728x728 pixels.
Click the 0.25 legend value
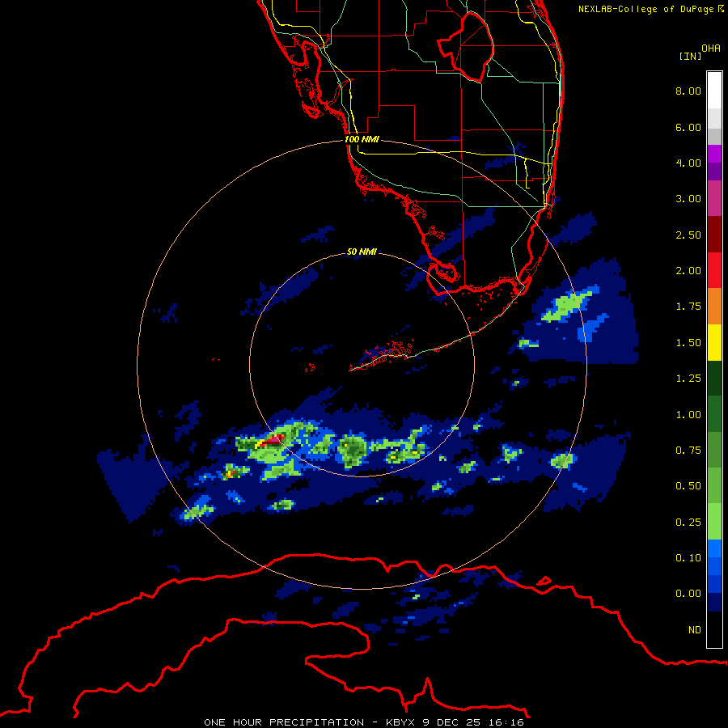coord(688,523)
